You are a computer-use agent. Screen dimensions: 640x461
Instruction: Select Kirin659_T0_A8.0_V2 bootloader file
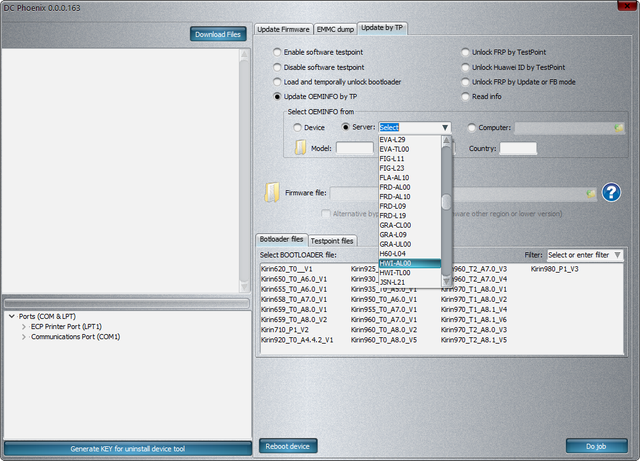(294, 320)
